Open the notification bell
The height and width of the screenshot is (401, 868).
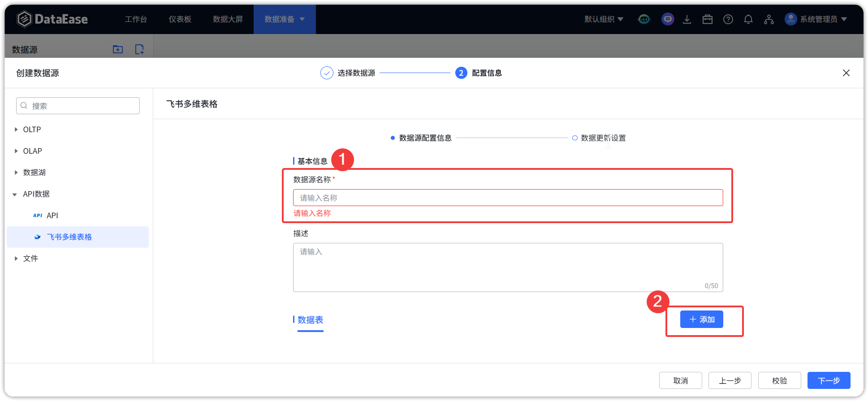click(748, 19)
